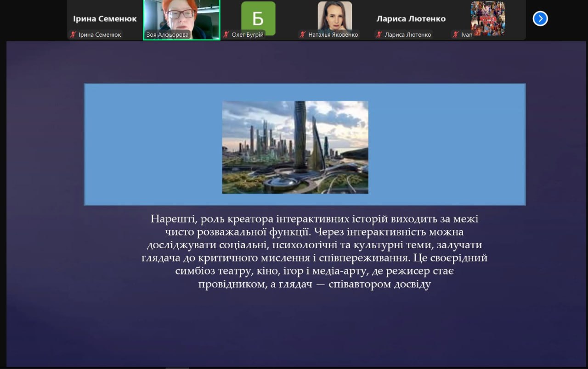Screen dimensions: 588x369
Task: Click the Олег Бугрій name label
Action: coord(247,35)
